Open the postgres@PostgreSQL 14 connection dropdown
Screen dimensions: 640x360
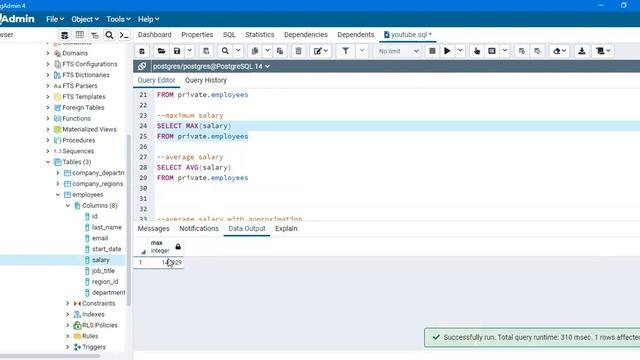pos(211,66)
